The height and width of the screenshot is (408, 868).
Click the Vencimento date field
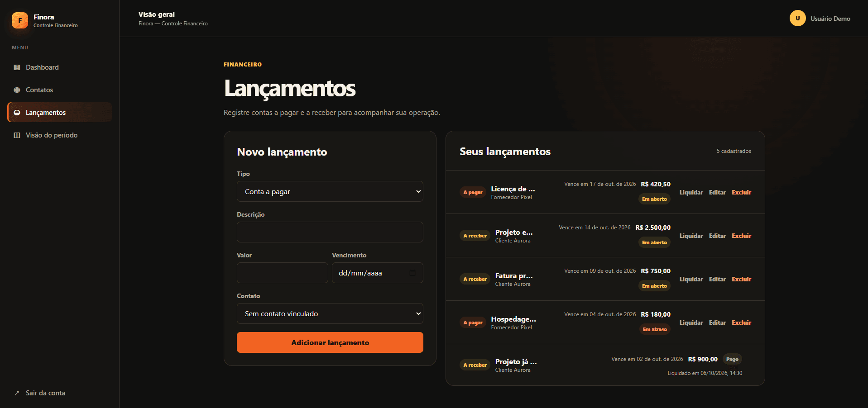pyautogui.click(x=377, y=273)
